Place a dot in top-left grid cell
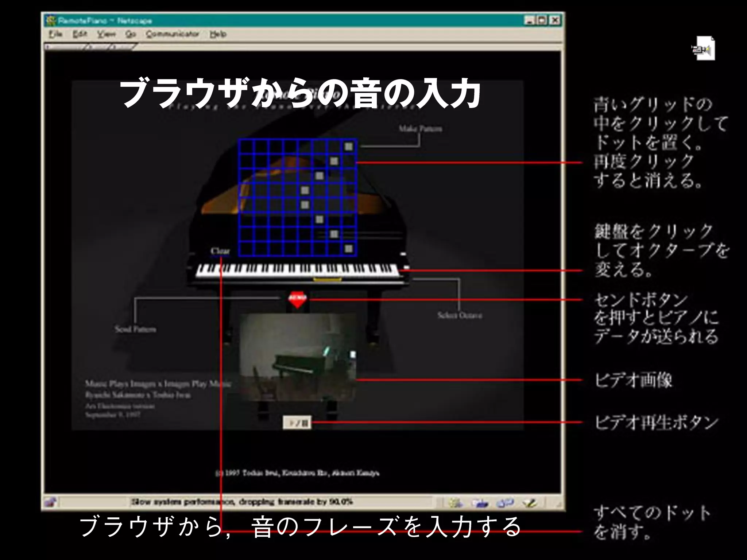 coord(247,147)
